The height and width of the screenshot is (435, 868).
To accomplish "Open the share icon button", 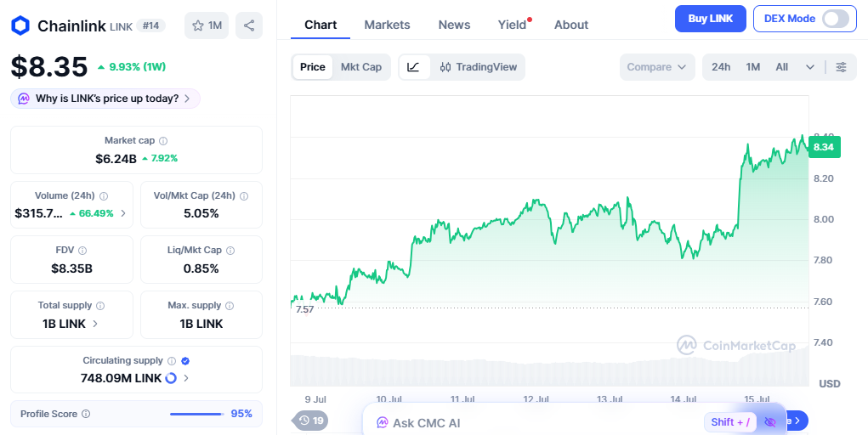I will click(249, 25).
